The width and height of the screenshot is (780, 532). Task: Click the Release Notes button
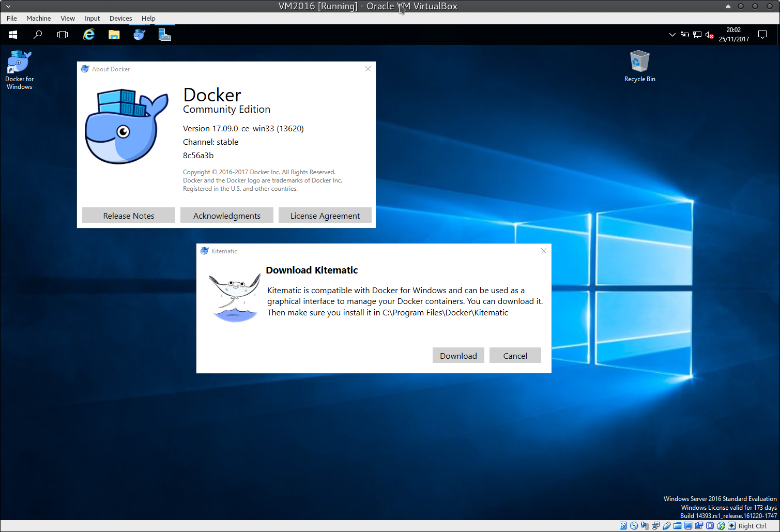(129, 216)
